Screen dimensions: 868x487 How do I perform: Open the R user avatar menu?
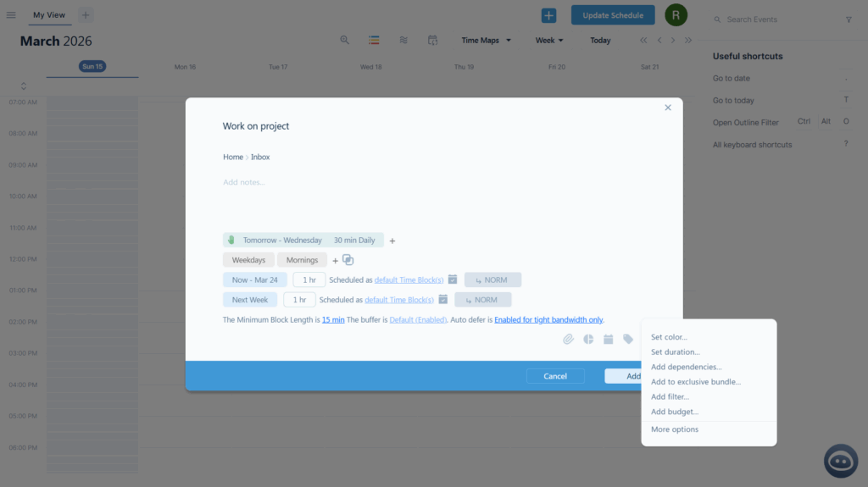(676, 15)
